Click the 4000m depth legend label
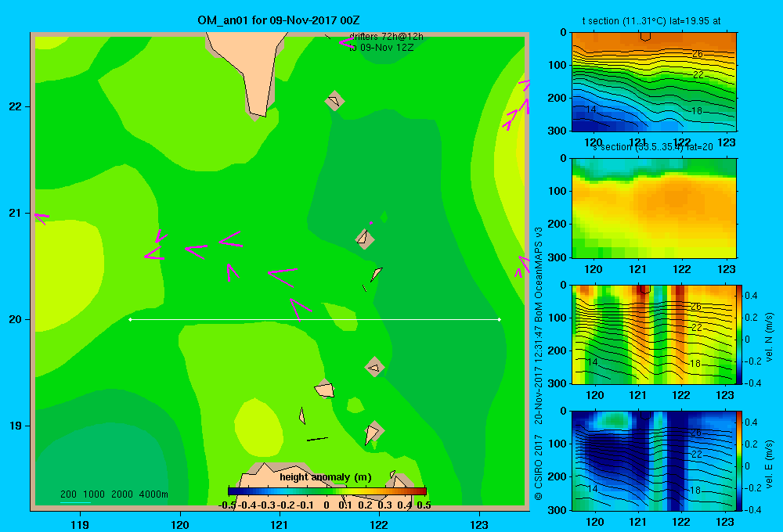Image resolution: width=783 pixels, height=532 pixels. tap(153, 494)
